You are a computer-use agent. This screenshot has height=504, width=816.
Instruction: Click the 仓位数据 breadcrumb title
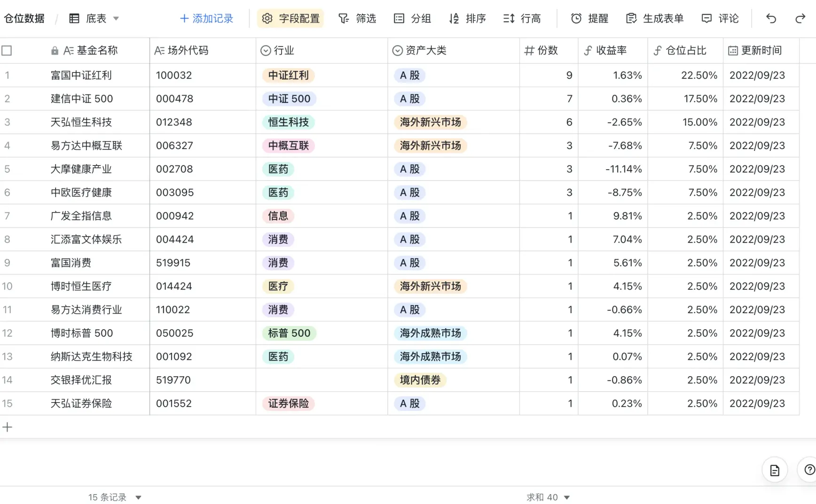click(24, 18)
